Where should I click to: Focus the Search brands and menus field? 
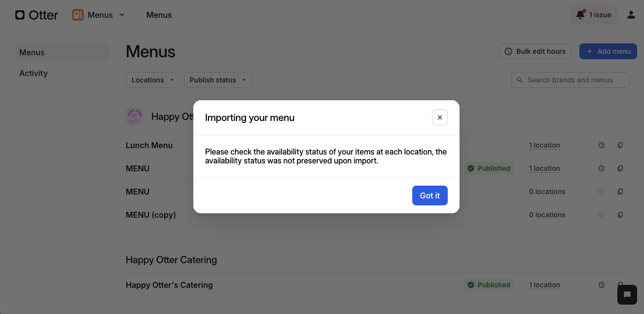coord(571,80)
